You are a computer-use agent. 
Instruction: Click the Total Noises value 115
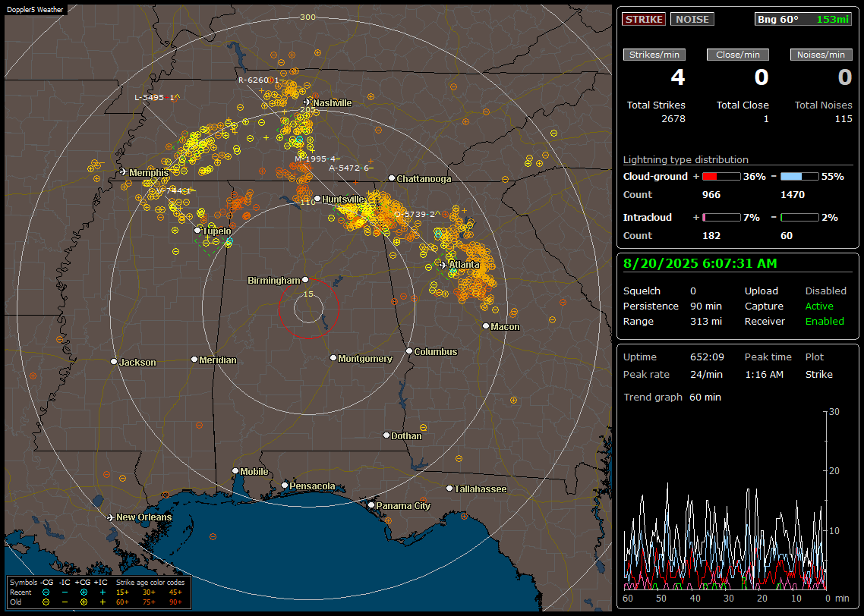(844, 119)
